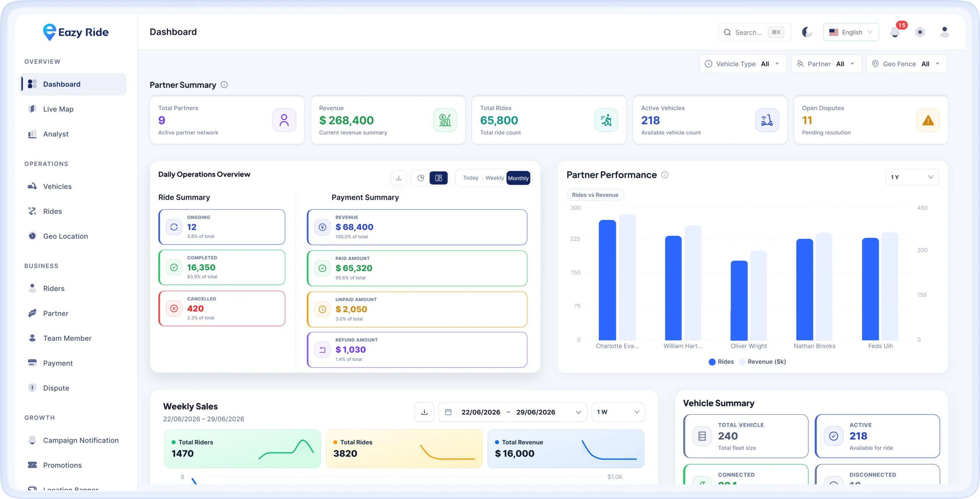Viewport: 980px width, 499px height.
Task: Click Revenue chart icon in summary card
Action: tap(445, 120)
